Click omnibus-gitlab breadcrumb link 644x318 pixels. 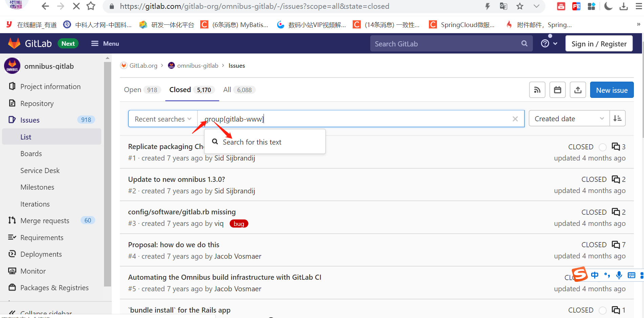[198, 66]
